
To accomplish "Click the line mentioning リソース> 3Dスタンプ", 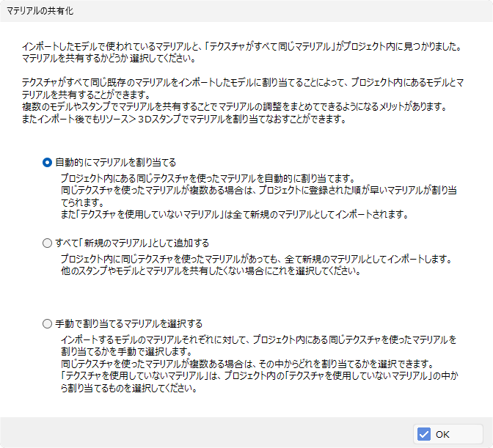I will coord(183,119).
